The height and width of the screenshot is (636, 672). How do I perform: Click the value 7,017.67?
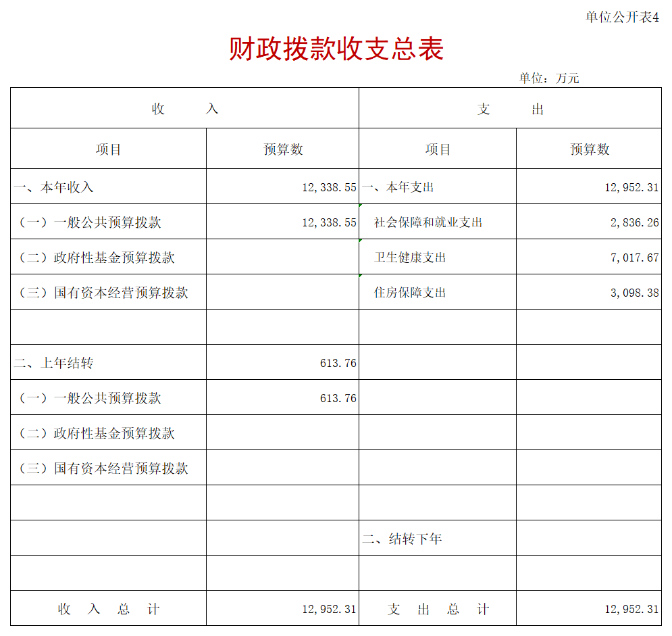coord(634,258)
